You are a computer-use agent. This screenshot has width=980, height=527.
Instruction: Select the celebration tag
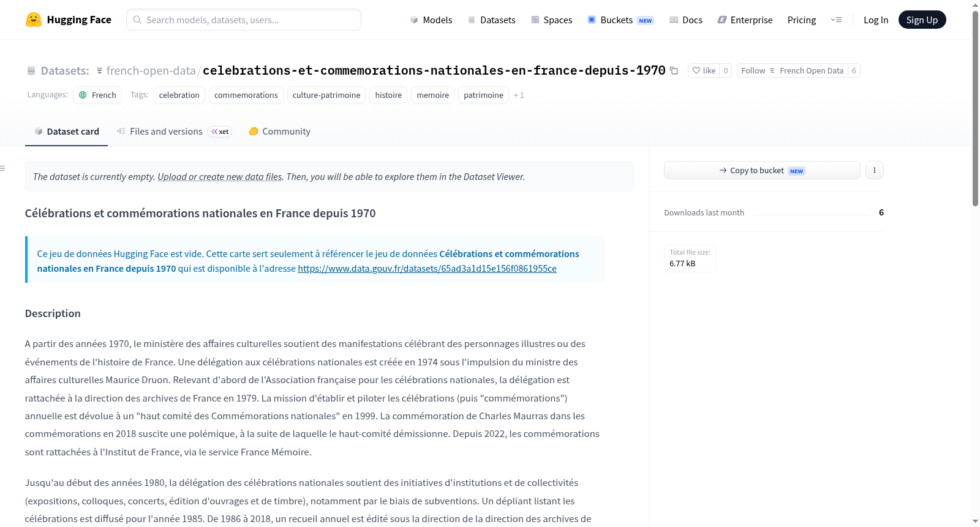click(x=179, y=95)
